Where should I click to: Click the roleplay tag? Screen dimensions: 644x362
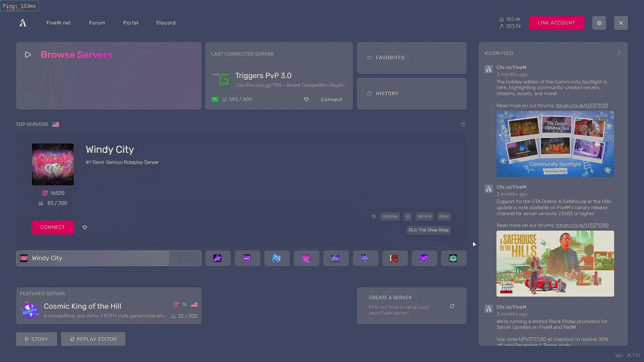tap(390, 217)
